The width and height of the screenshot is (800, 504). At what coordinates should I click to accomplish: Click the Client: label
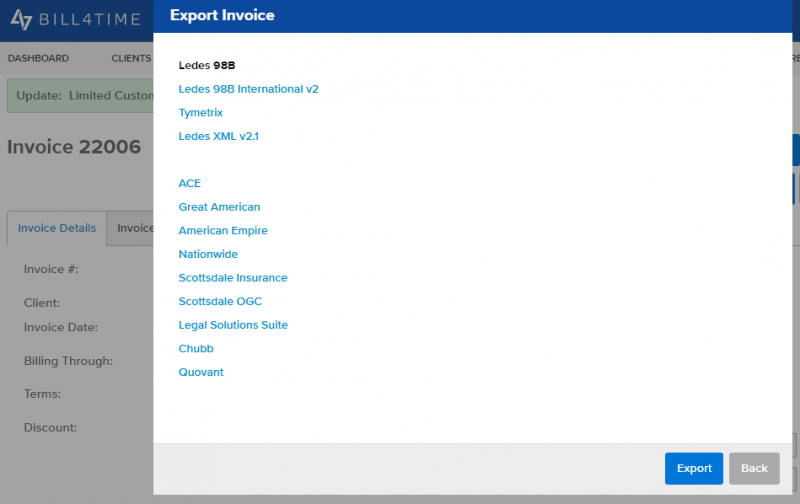click(x=42, y=303)
